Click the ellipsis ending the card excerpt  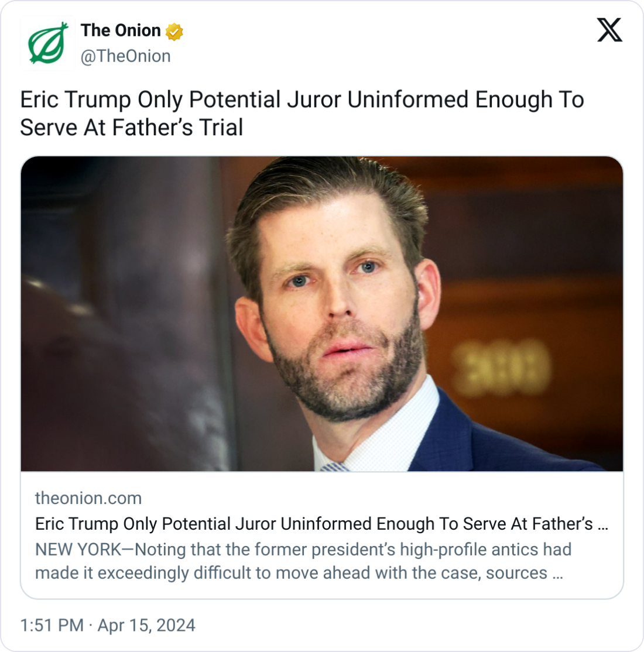[558, 573]
